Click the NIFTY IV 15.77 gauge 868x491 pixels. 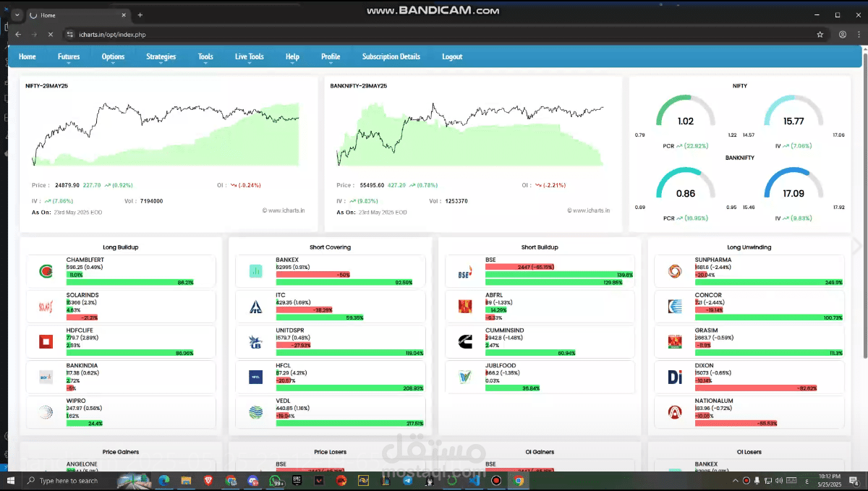[x=793, y=112]
